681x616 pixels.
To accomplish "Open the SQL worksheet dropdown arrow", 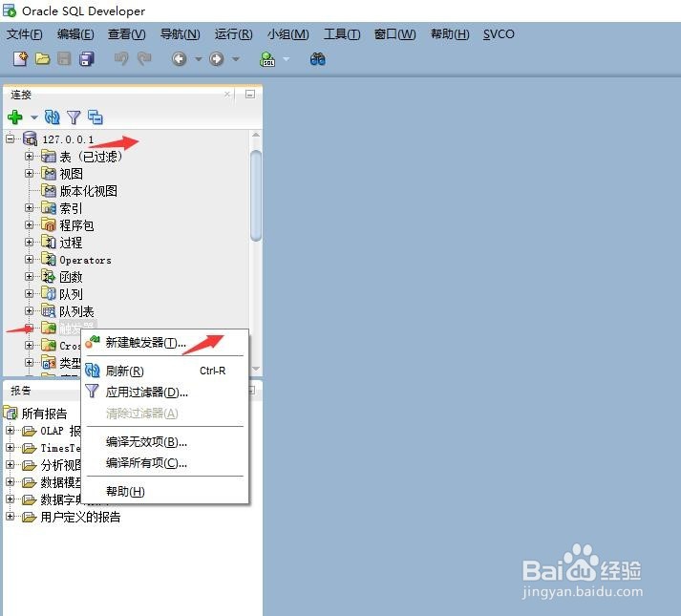I will tap(287, 59).
